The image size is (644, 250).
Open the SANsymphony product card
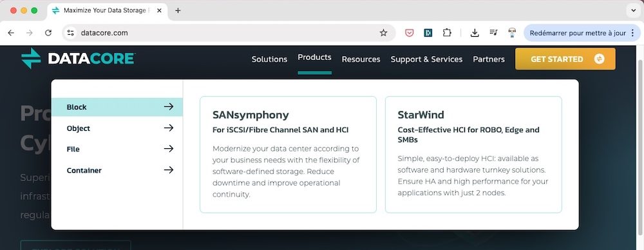pos(288,155)
